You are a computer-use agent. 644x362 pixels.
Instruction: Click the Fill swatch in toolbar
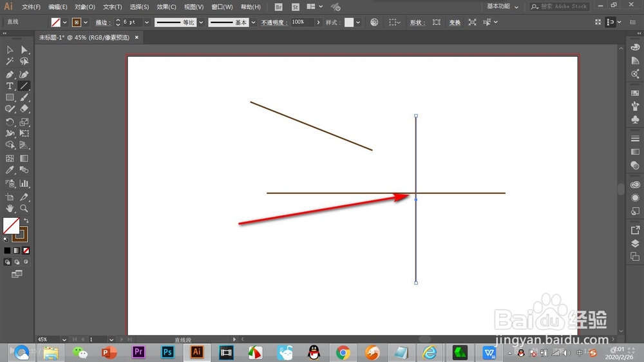pyautogui.click(x=11, y=225)
